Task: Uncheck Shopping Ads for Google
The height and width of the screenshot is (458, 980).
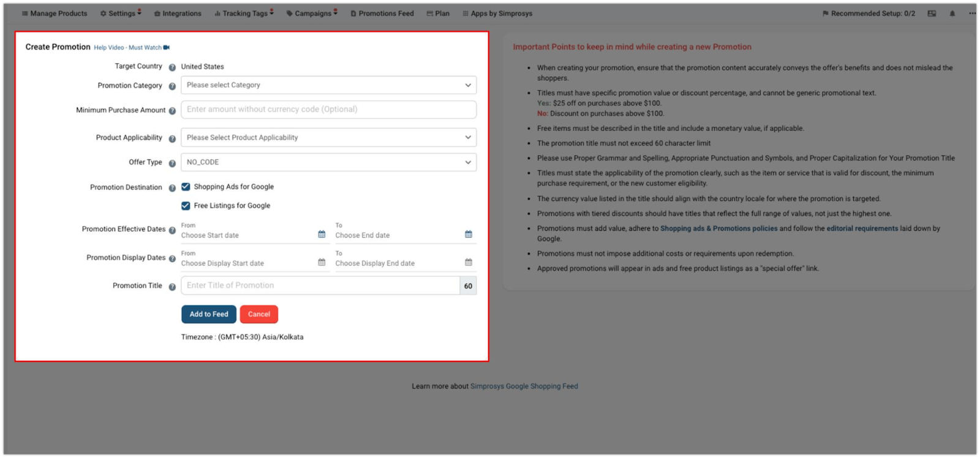Action: point(186,187)
